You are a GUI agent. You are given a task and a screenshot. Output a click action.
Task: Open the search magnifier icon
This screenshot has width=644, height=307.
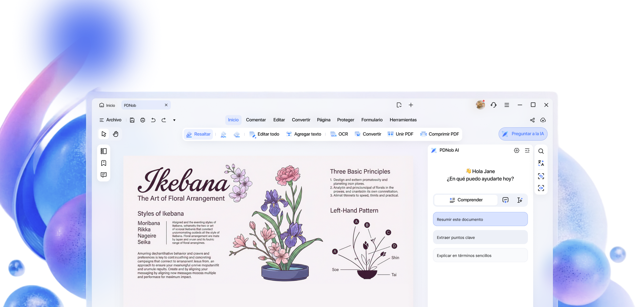(x=541, y=151)
